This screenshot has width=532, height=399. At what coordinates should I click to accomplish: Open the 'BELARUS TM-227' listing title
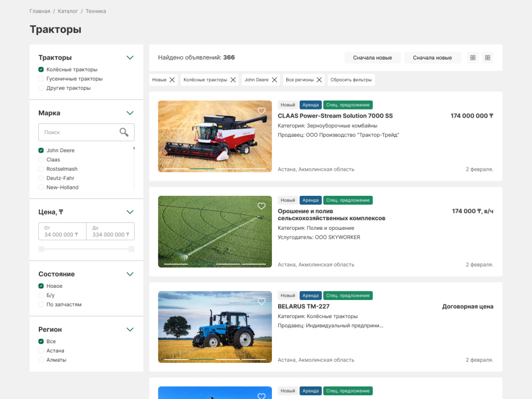(304, 306)
